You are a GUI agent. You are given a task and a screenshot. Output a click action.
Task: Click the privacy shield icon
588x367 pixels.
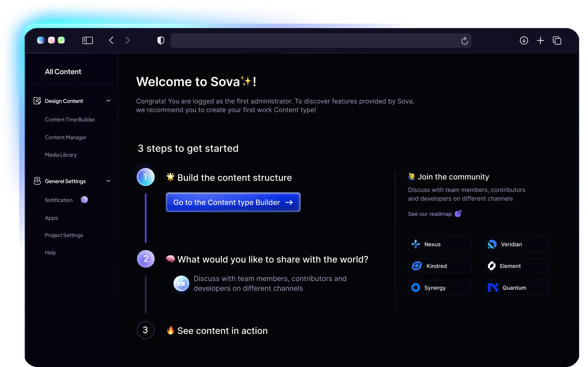(161, 40)
